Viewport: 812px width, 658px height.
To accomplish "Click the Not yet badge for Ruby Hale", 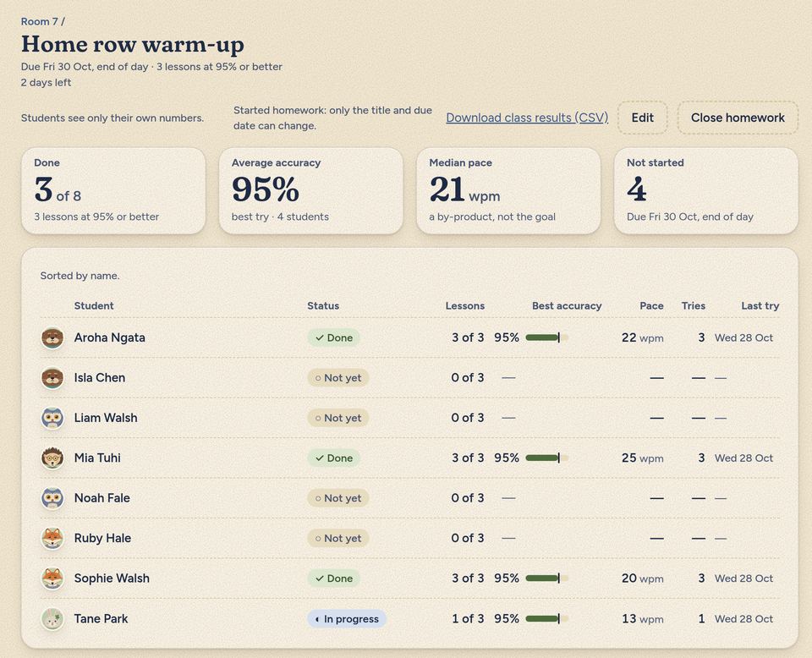I will pos(338,539).
